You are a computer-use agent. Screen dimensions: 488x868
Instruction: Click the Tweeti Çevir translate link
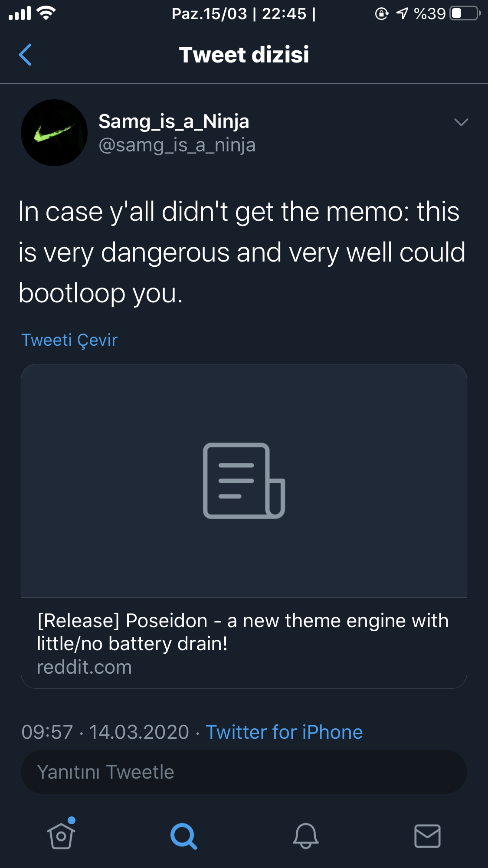69,340
